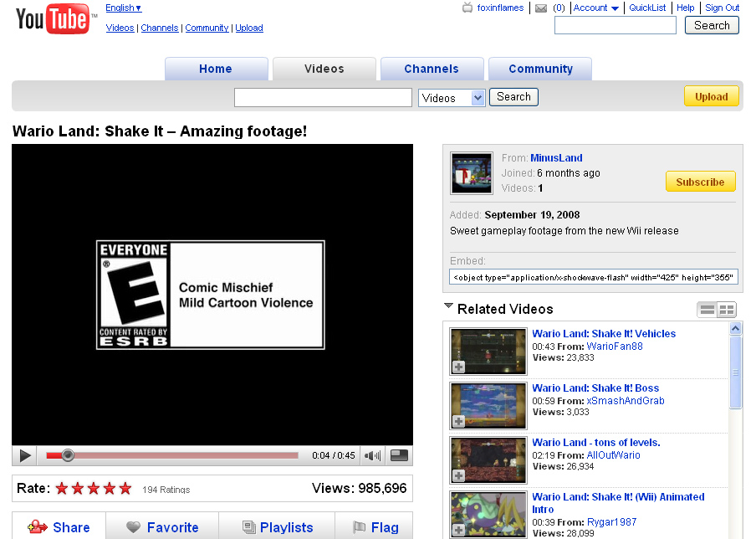Image resolution: width=756 pixels, height=539 pixels.
Task: Open the Share tab
Action: tap(59, 527)
